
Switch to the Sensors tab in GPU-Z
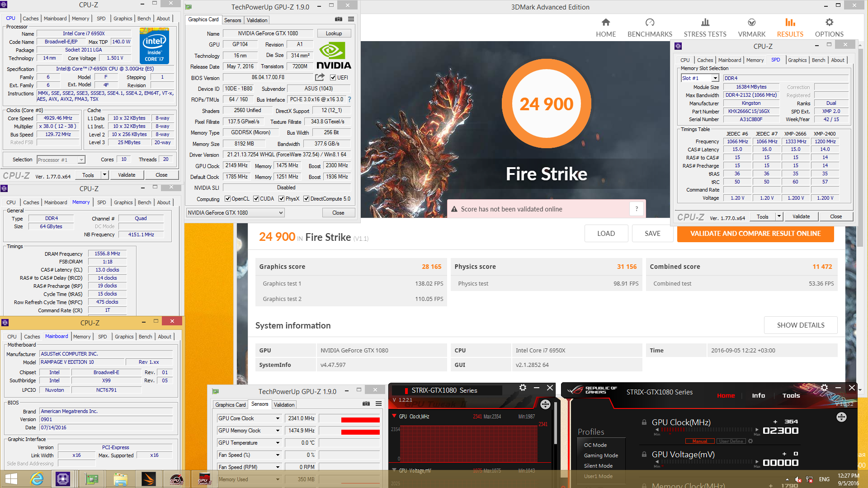pos(232,20)
